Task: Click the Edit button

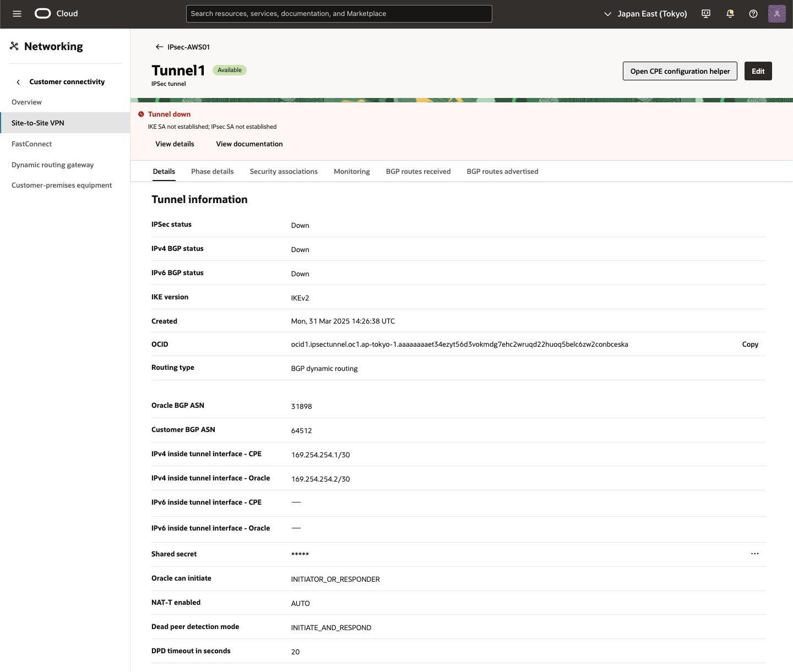Action: tap(758, 71)
